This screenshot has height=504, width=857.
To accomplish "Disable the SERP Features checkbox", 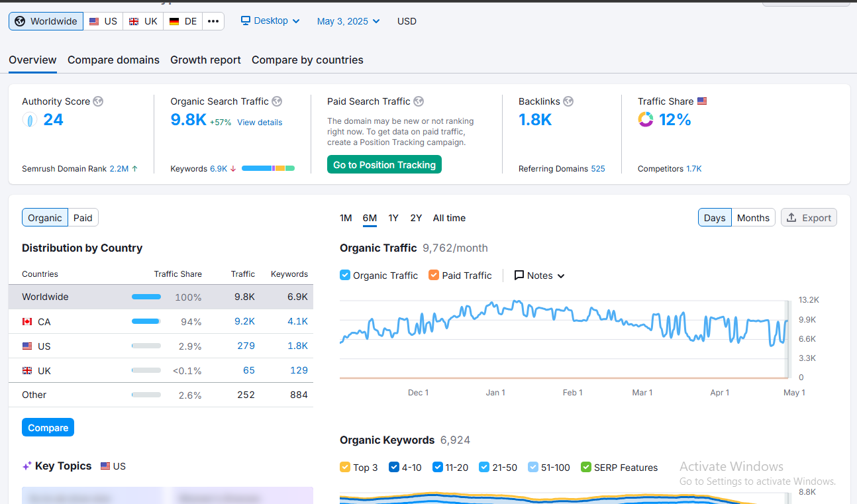I will point(585,468).
